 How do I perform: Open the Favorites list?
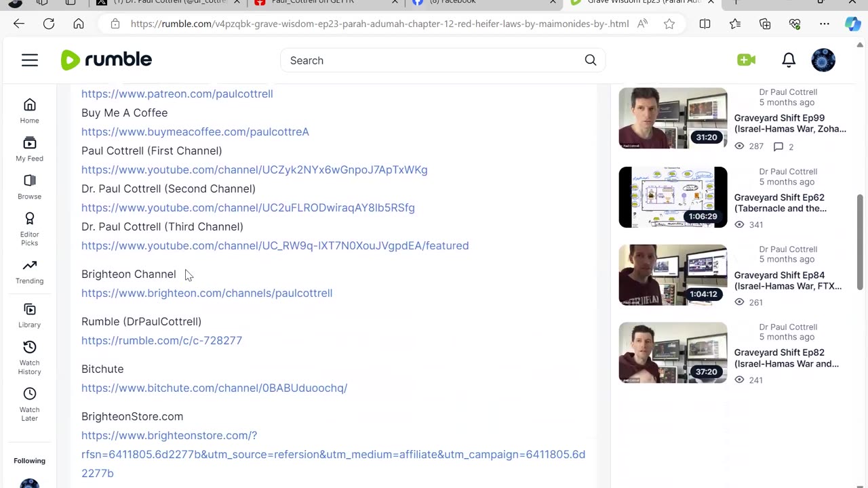tap(735, 24)
